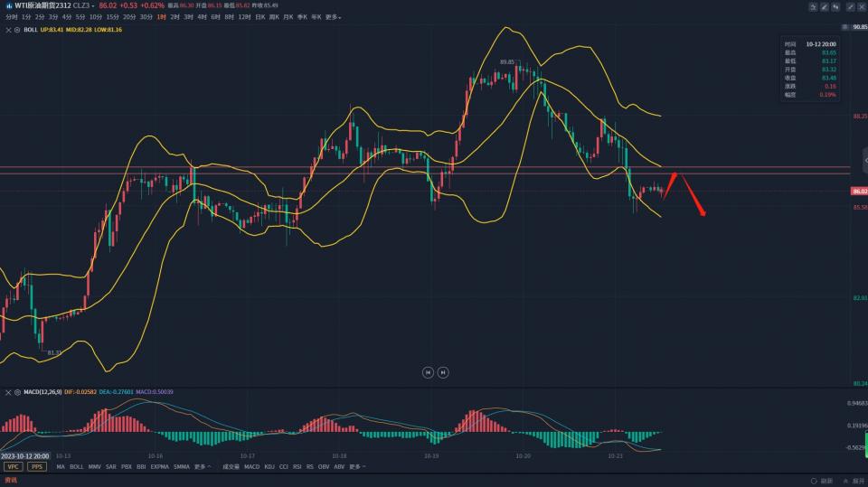Viewport: 868px width, 487px height.
Task: Switch to the 分时 timeframe
Action: 11,17
